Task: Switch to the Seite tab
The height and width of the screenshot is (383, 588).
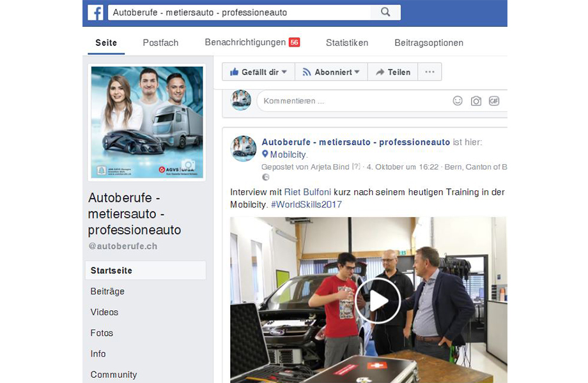Action: (106, 43)
